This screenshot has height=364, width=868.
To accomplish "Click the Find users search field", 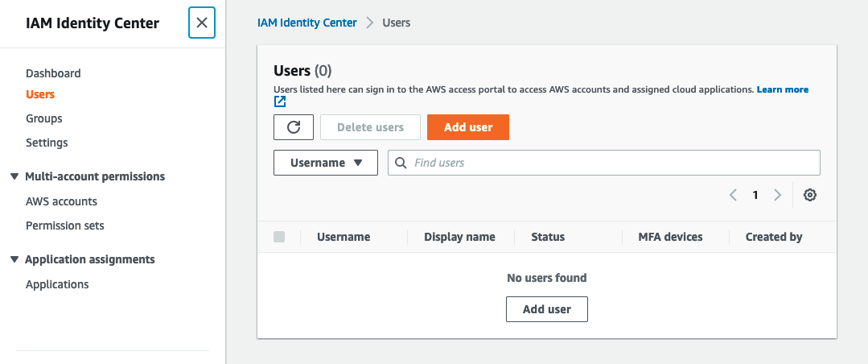I will point(604,163).
